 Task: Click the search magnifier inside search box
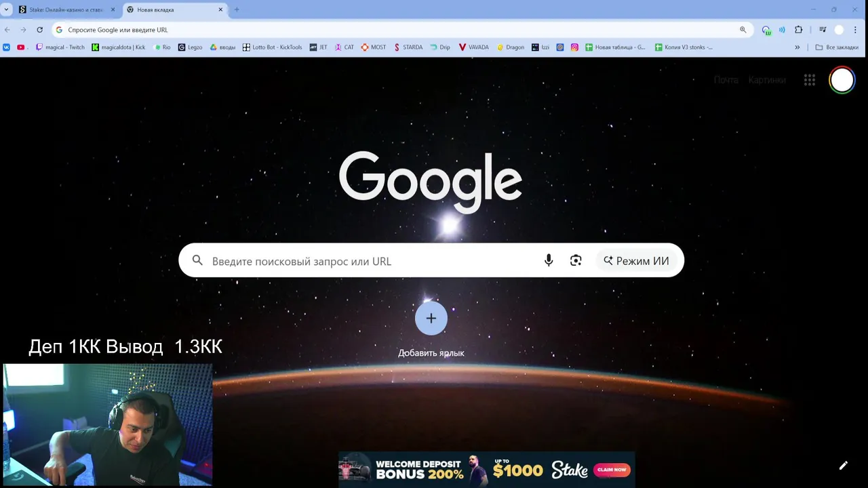(197, 260)
